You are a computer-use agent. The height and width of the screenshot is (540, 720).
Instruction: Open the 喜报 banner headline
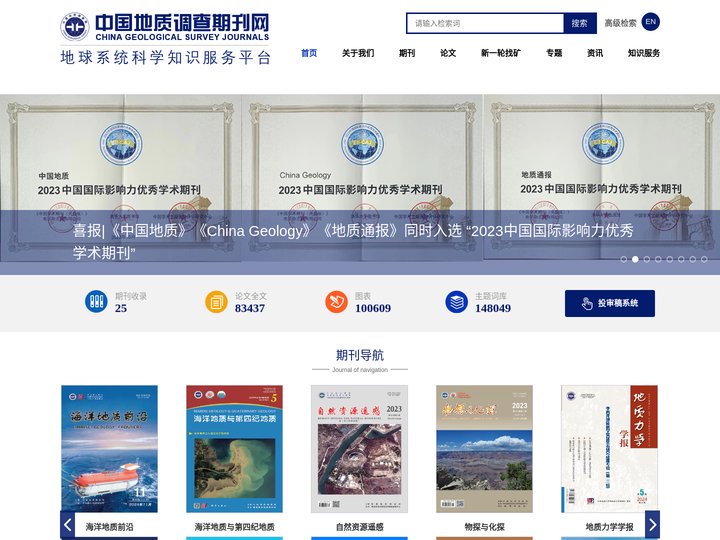click(x=353, y=242)
